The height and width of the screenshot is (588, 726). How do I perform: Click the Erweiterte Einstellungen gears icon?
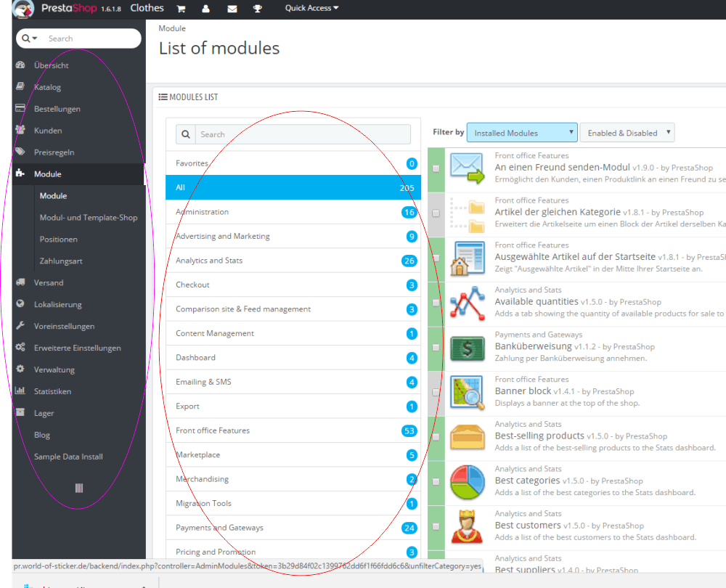click(x=20, y=347)
